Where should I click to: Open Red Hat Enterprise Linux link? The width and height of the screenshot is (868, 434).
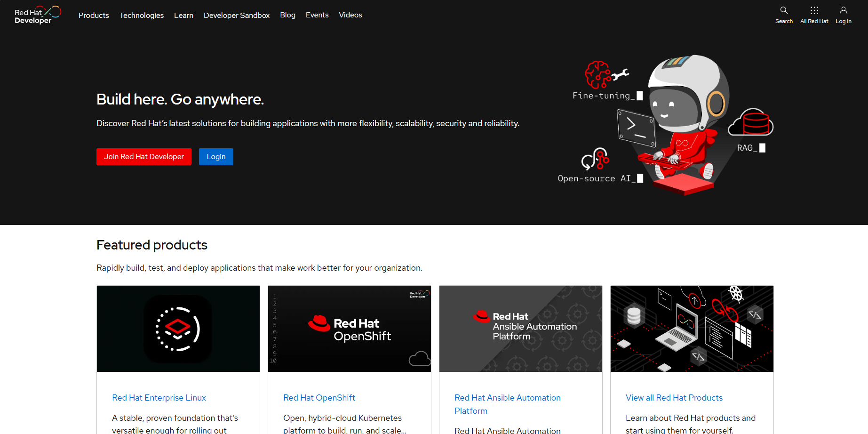tap(159, 398)
